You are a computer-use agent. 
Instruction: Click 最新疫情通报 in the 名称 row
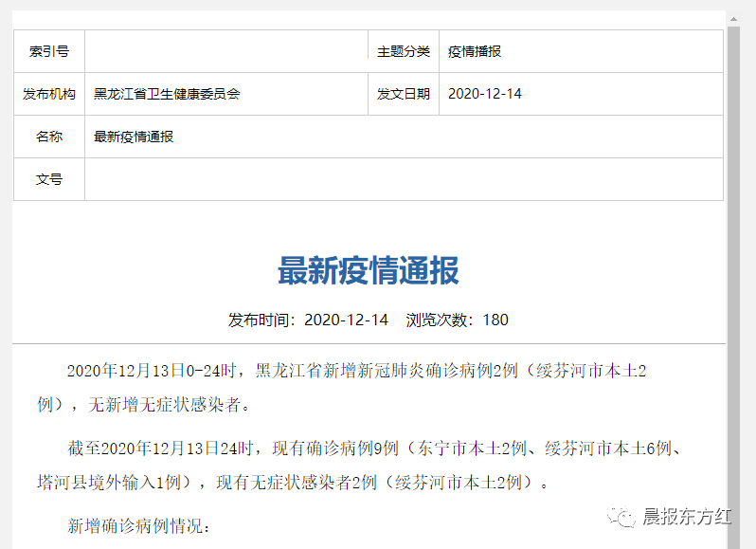click(134, 137)
